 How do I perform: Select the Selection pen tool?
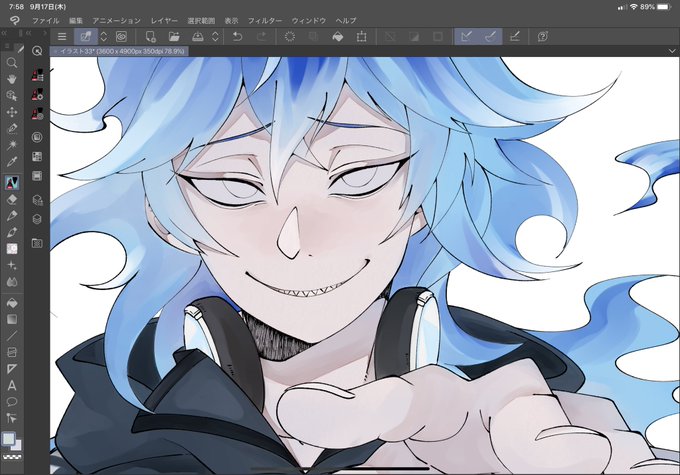pos(12,128)
